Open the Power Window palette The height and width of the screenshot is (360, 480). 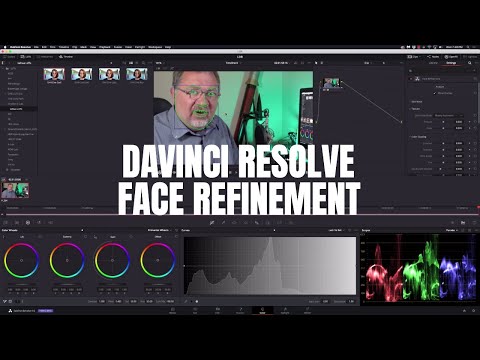[x=234, y=222]
